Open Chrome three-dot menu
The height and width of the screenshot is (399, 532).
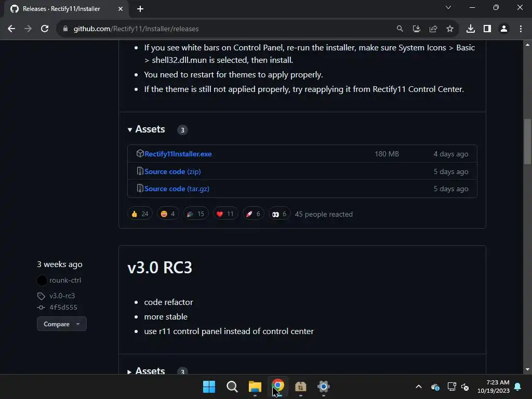pos(521,29)
